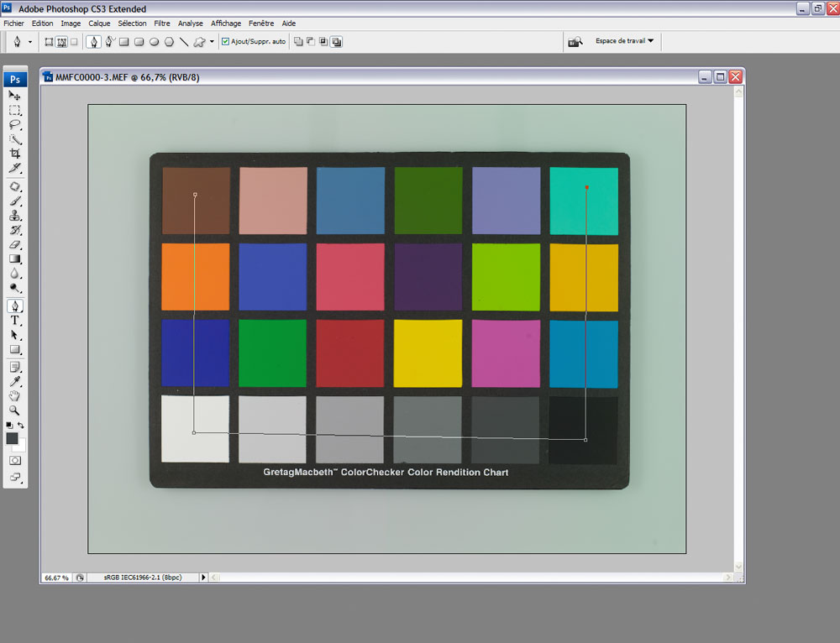This screenshot has width=840, height=643.
Task: Open the geometry options dropdown arrow
Action: tap(212, 42)
